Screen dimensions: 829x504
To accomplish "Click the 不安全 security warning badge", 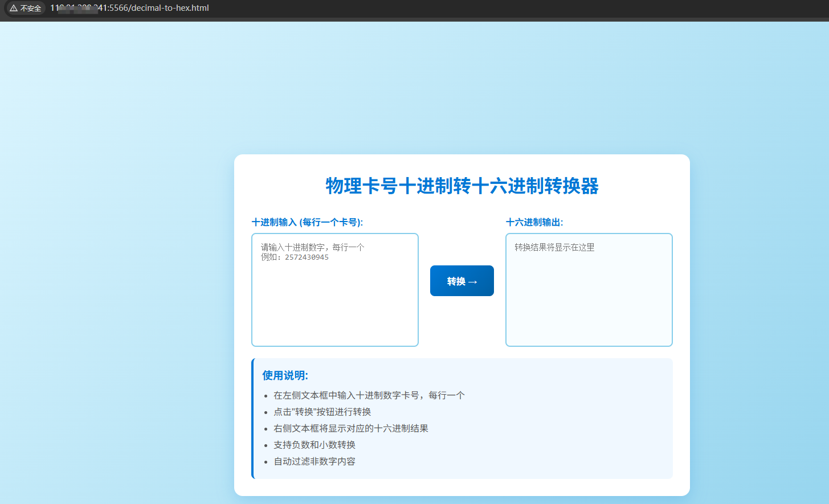I will (x=26, y=8).
